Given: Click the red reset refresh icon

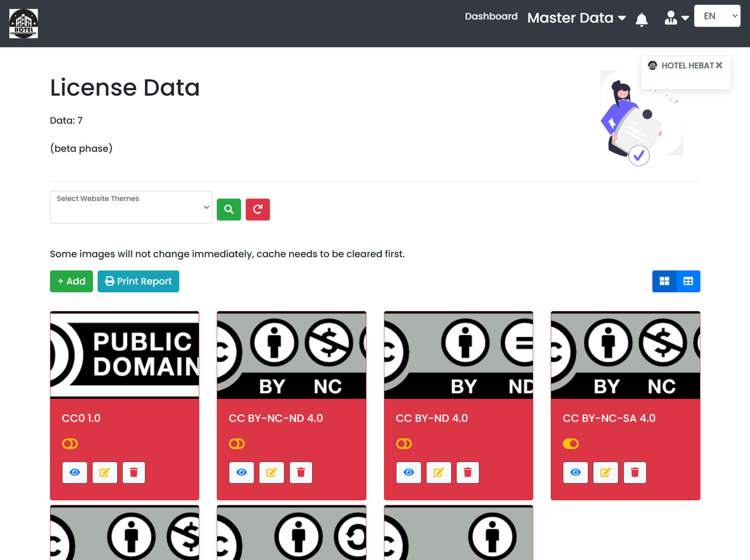Looking at the screenshot, I should pyautogui.click(x=258, y=210).
